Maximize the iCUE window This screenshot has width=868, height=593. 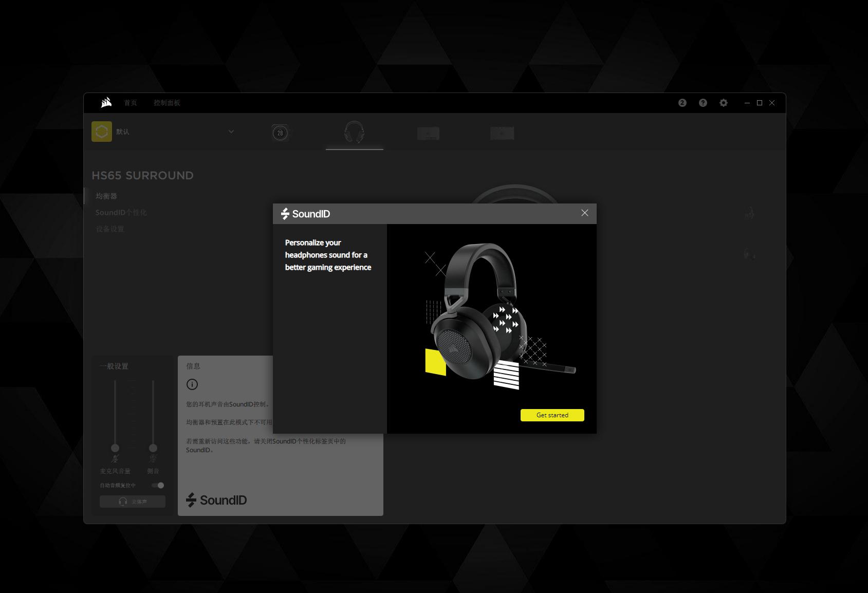click(760, 103)
